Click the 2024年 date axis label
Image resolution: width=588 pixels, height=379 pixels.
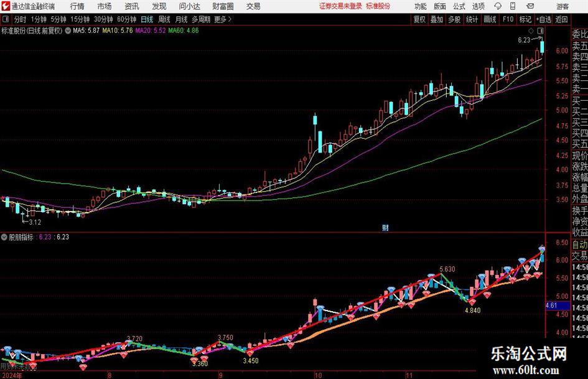pos(12,375)
